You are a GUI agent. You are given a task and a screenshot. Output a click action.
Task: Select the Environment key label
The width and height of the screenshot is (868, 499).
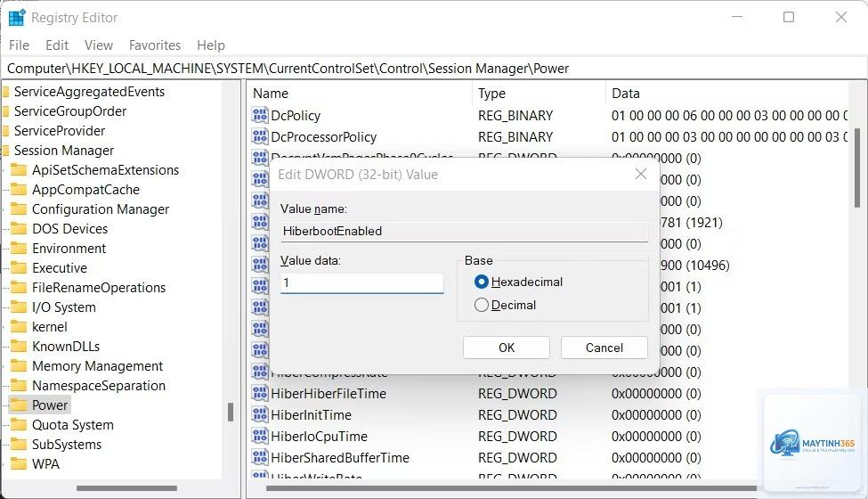point(69,248)
